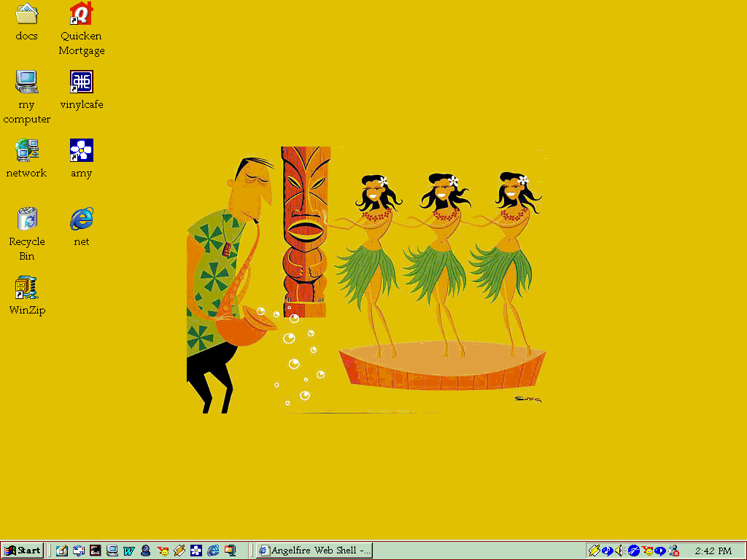The width and height of the screenshot is (747, 560).
Task: Click Yahoo Messenger smiley in quick launch
Action: 163,551
